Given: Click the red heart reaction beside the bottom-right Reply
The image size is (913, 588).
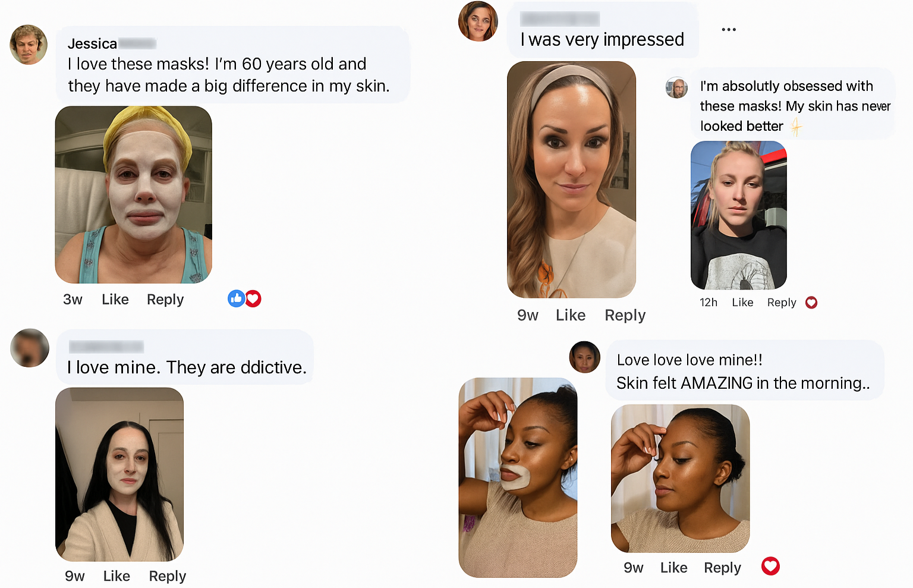Looking at the screenshot, I should pos(770,566).
